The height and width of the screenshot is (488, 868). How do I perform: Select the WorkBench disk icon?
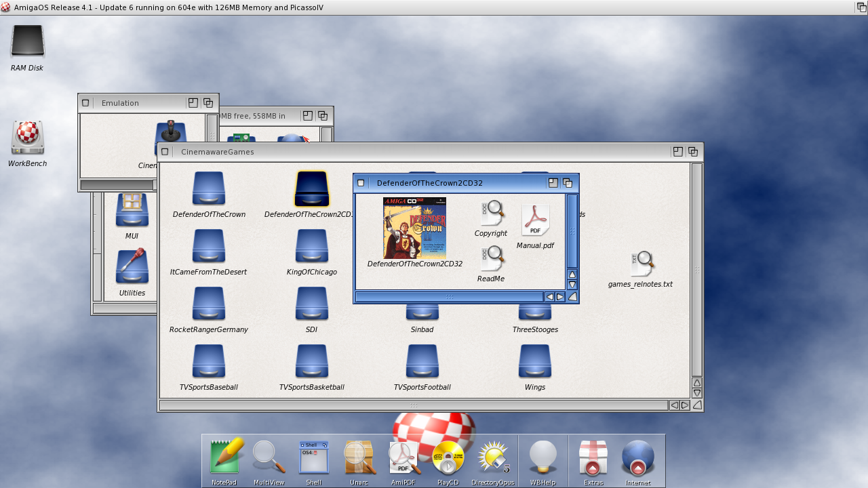coord(28,138)
